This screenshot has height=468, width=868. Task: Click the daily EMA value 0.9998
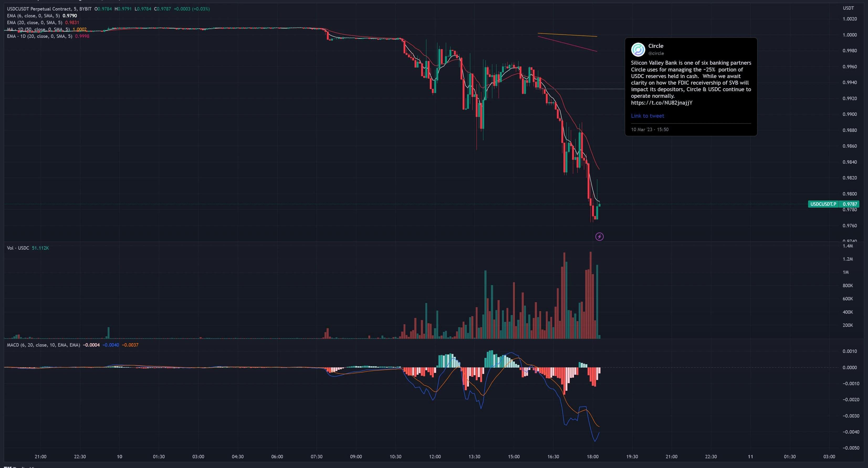tap(82, 36)
